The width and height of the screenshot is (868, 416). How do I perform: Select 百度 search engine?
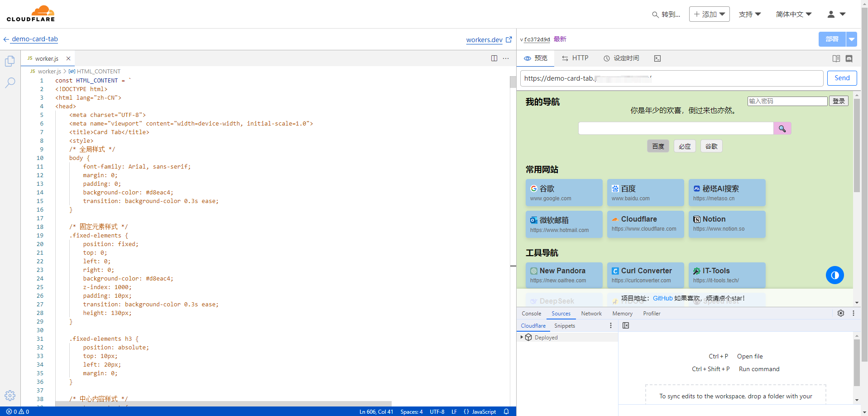658,146
